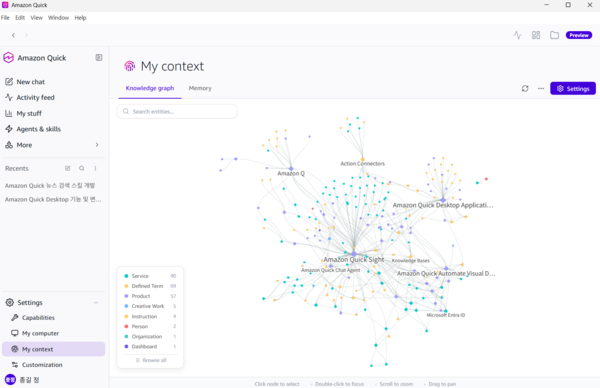Open the Edit menu
The image size is (600, 388).
20,18
